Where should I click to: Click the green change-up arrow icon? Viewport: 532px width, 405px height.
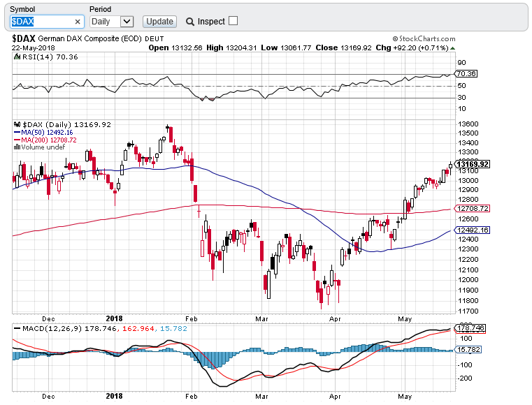(x=452, y=48)
